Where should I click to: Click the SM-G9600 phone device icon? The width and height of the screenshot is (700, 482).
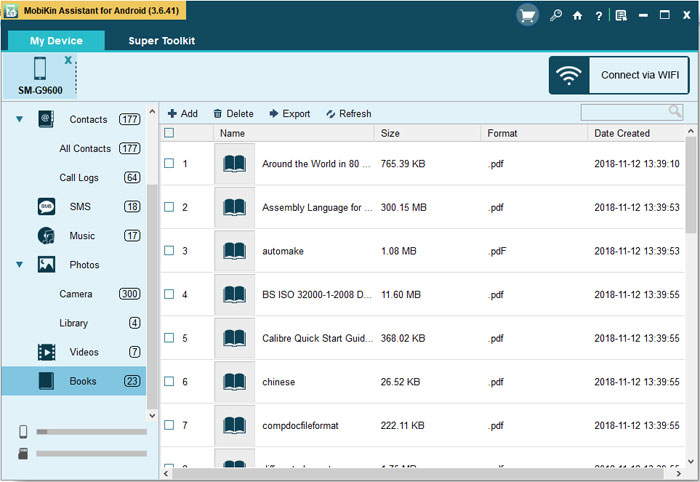(x=40, y=68)
